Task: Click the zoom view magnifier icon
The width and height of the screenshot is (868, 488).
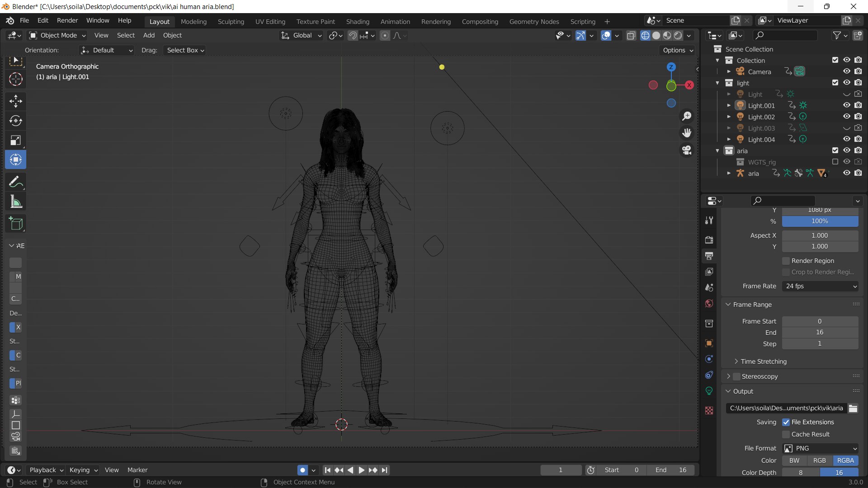Action: 687,116
